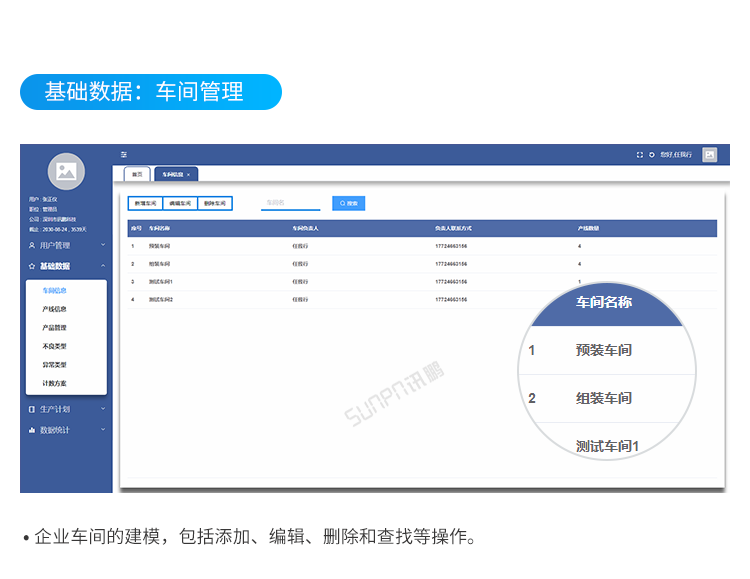
Task: Switch to the 首页 tab
Action: click(x=137, y=174)
